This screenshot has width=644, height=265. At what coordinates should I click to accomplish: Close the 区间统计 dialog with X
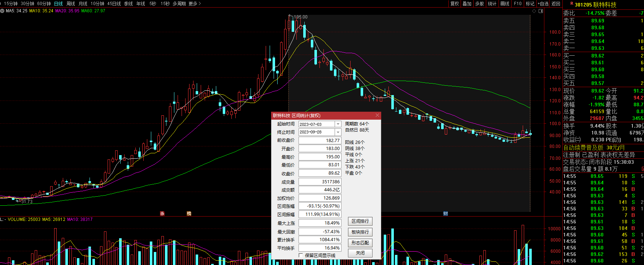point(377,115)
